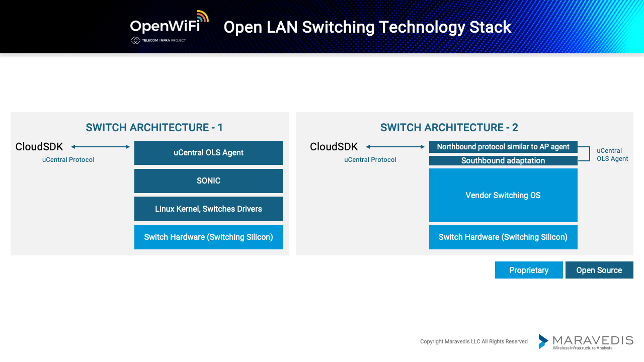The width and height of the screenshot is (644, 362).
Task: Click the Telecom Infra Project logo
Action: 158,40
